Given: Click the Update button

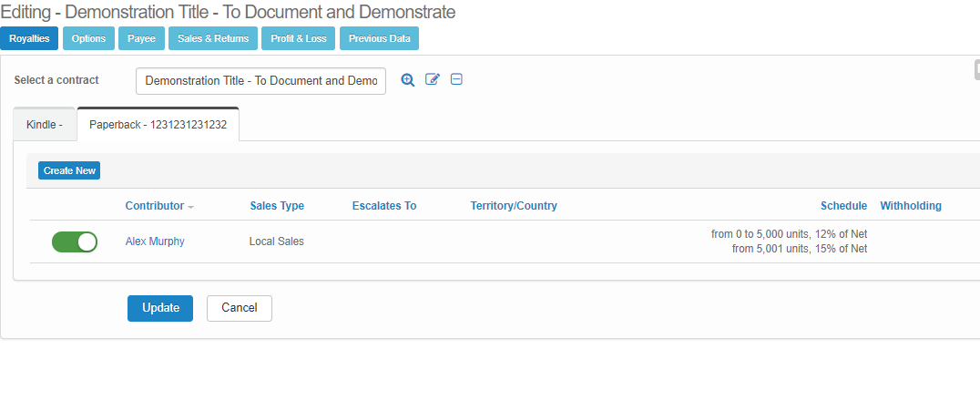Looking at the screenshot, I should [x=160, y=308].
